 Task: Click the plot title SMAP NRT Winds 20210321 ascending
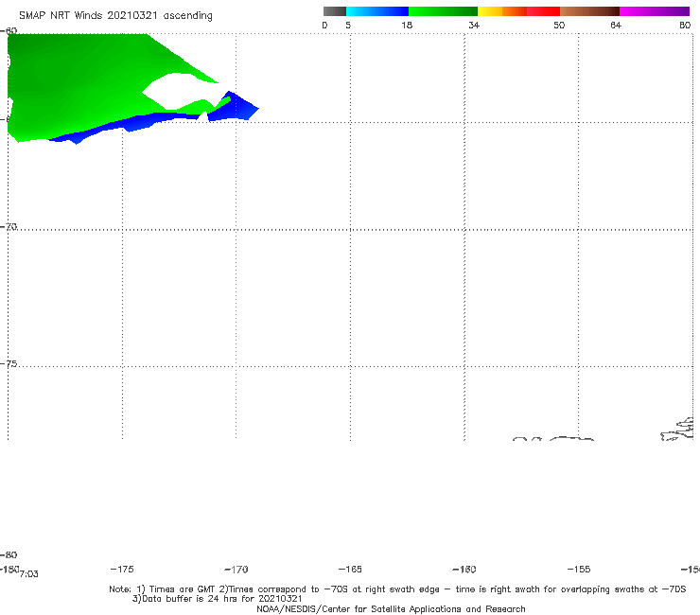115,16
